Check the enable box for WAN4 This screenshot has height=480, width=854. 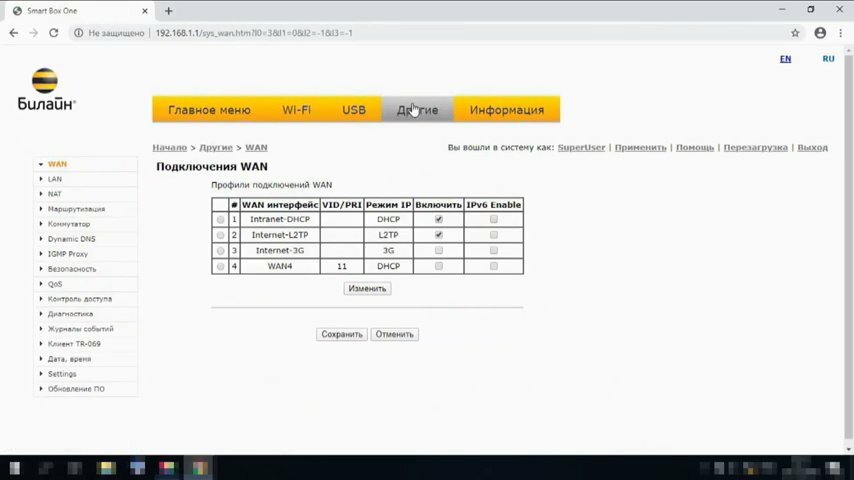point(438,266)
